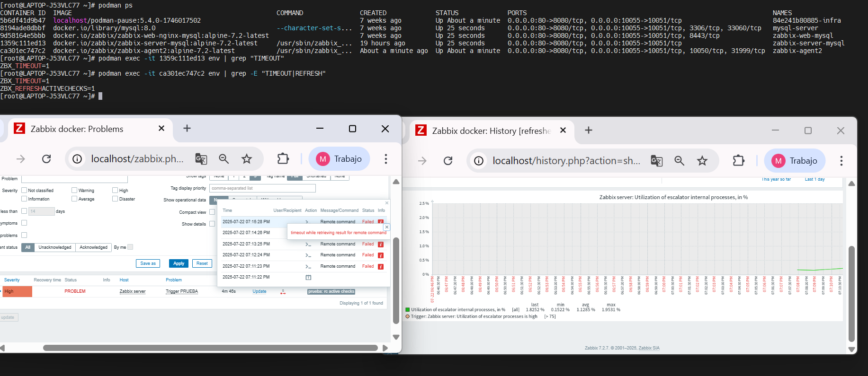Image resolution: width=868 pixels, height=376 pixels.
Task: Reload the Zabbix History browser page
Action: click(x=448, y=161)
